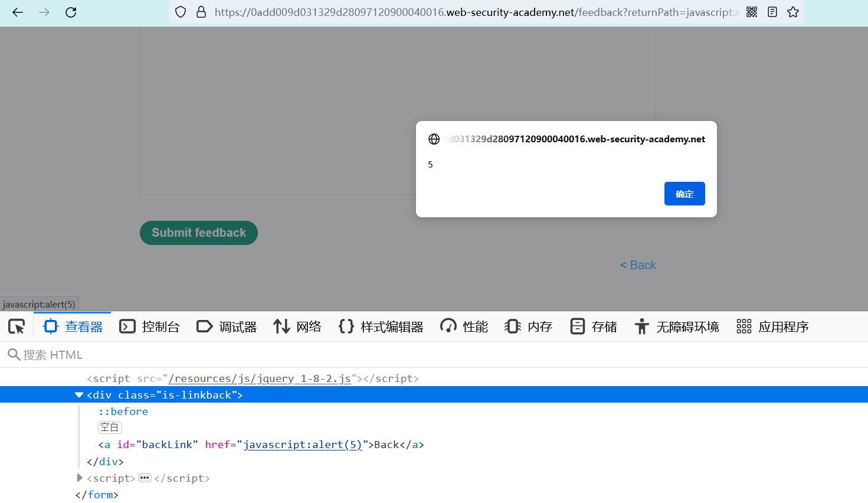
Task: Expand the collapsed script node
Action: [80, 478]
